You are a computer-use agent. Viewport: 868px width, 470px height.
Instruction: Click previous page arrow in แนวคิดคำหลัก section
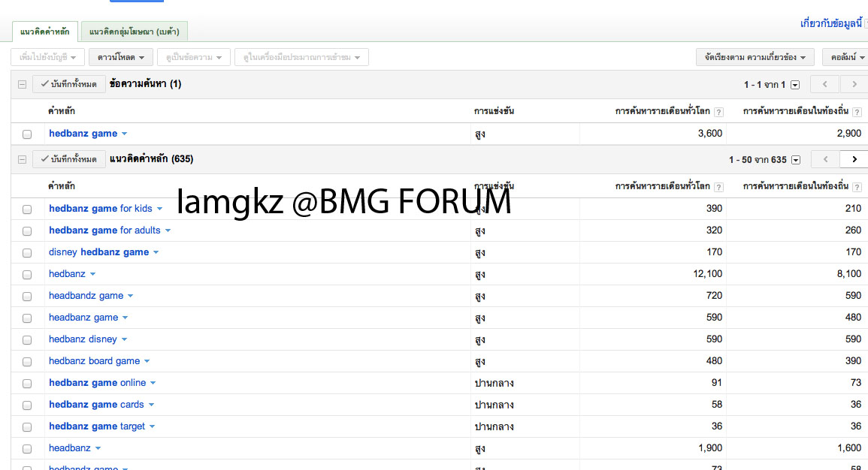(825, 159)
